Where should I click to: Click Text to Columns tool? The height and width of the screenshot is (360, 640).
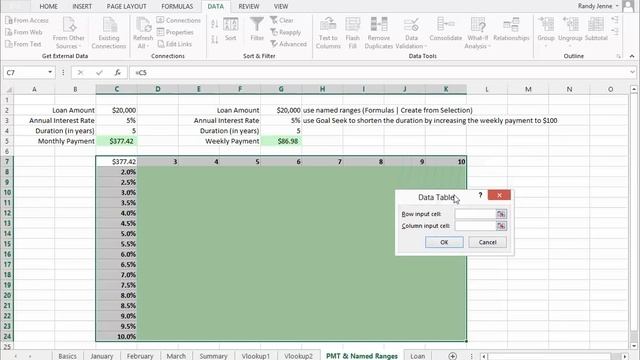(328, 33)
